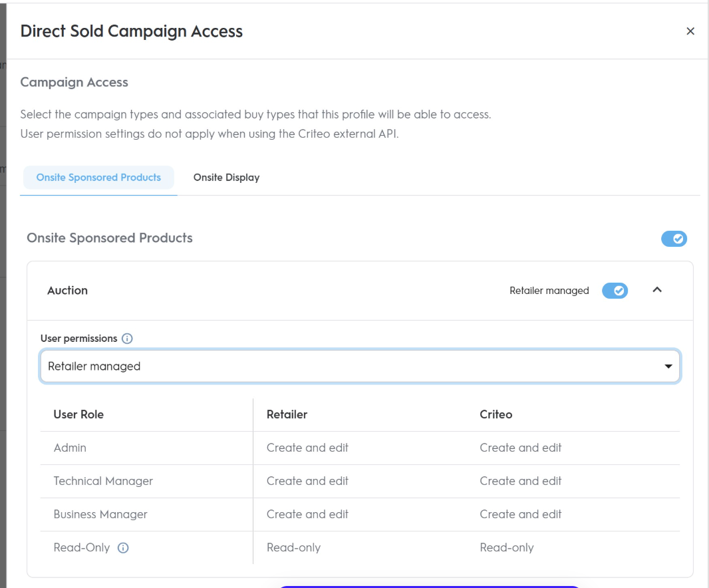Switch to the Onsite Display tab
Screen dimensions: 709x588
[226, 178]
